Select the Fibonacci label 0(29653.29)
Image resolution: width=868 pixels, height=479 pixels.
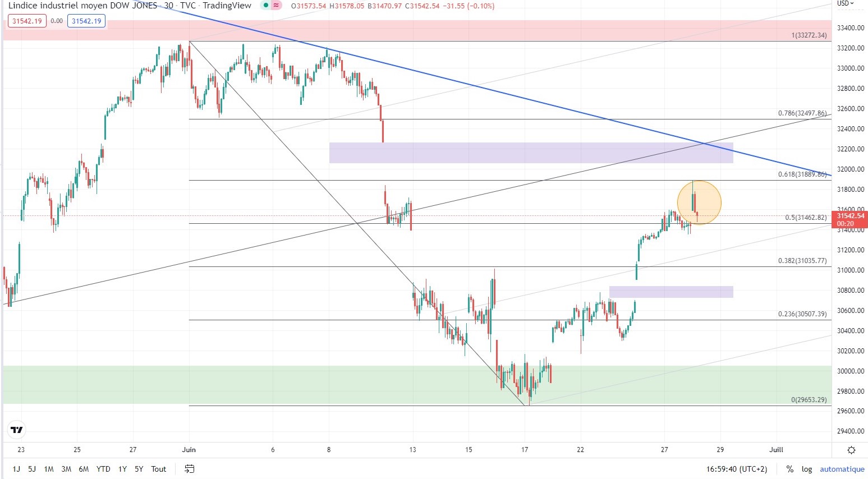click(x=809, y=400)
